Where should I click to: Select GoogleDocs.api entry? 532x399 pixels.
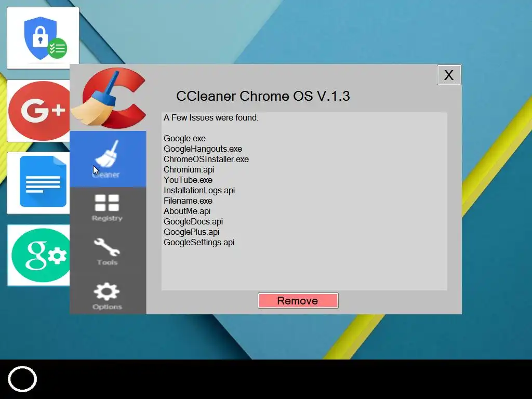click(x=193, y=221)
